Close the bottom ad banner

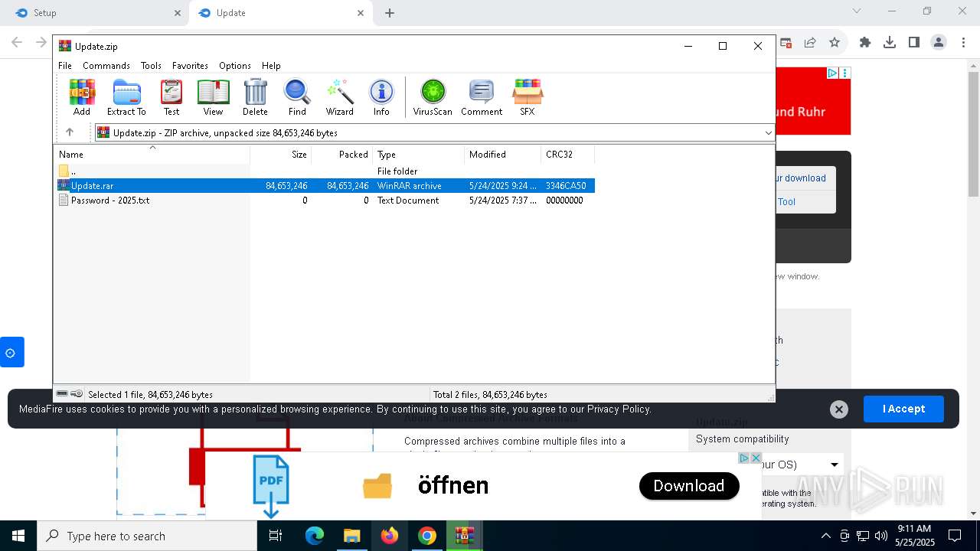[x=756, y=458]
